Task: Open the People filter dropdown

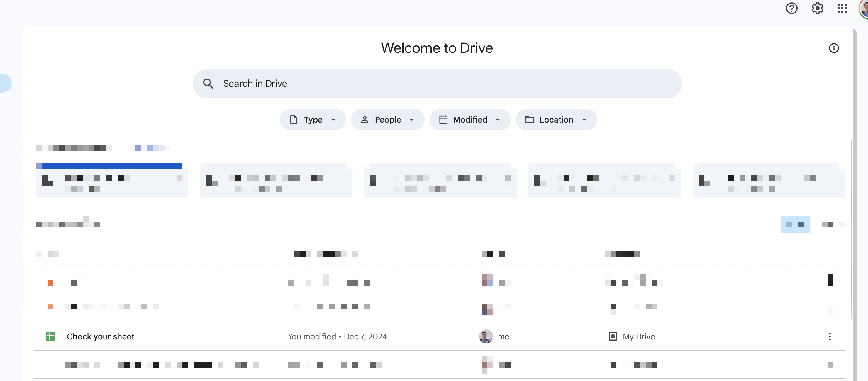Action: 387,120
